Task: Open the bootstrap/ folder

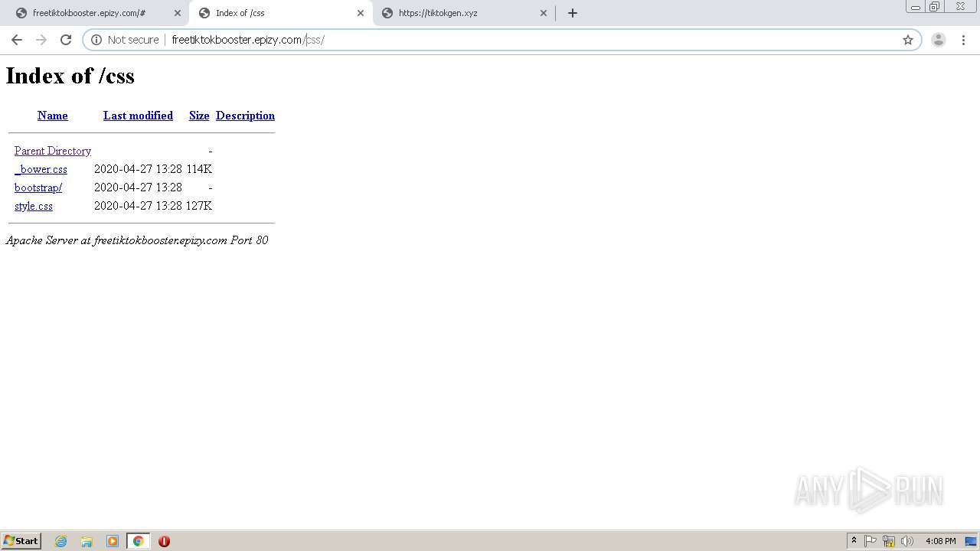Action: click(38, 187)
